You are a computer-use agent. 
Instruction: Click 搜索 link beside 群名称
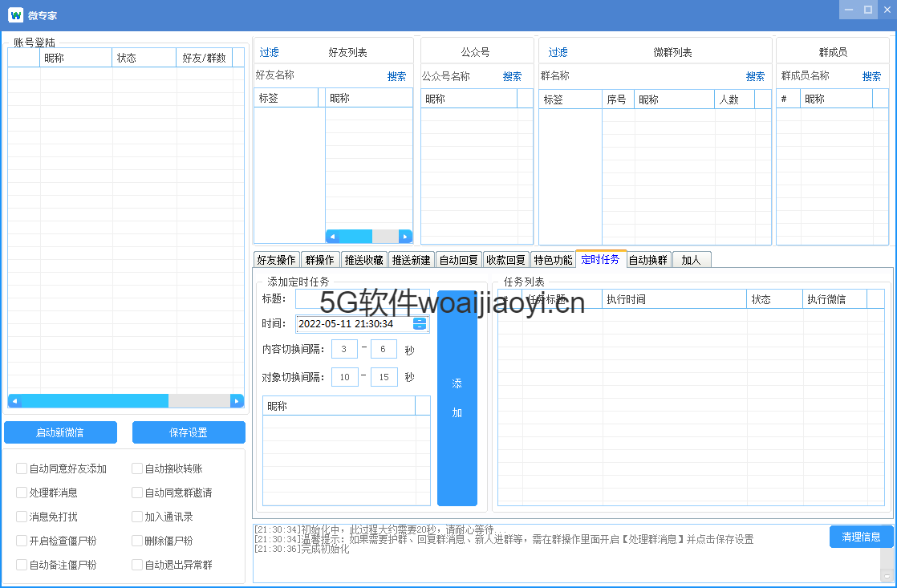coord(755,76)
